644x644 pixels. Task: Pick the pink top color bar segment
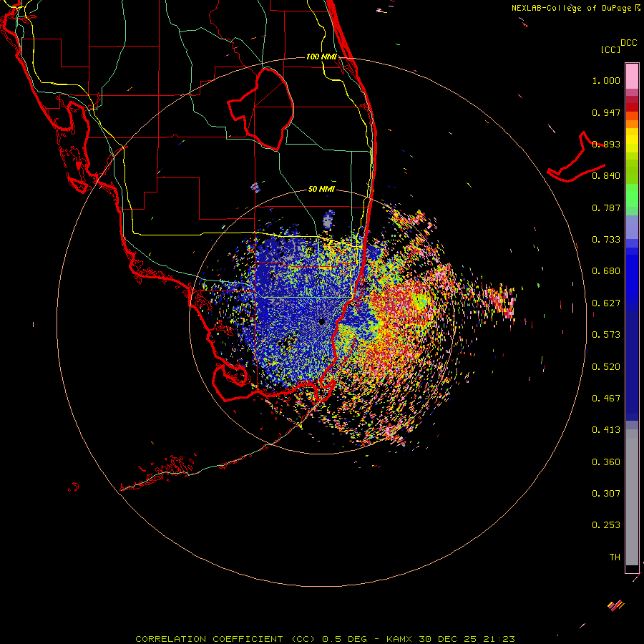tap(632, 77)
